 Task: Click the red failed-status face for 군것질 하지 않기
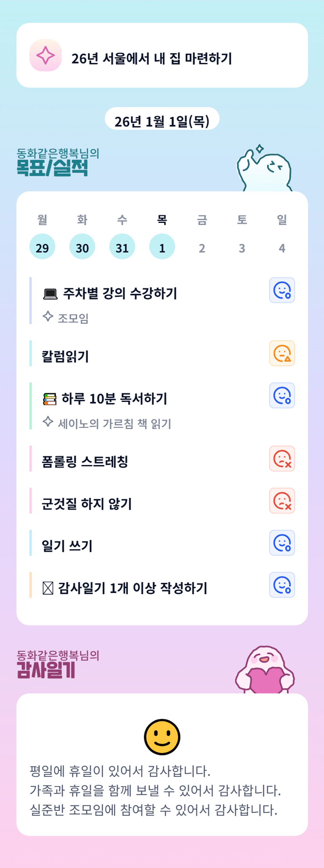(x=282, y=501)
